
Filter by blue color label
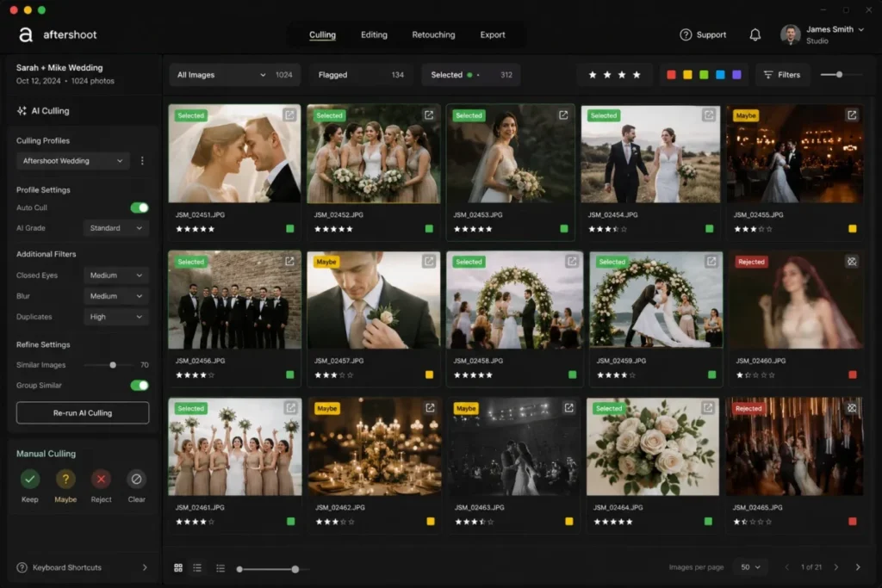720,75
